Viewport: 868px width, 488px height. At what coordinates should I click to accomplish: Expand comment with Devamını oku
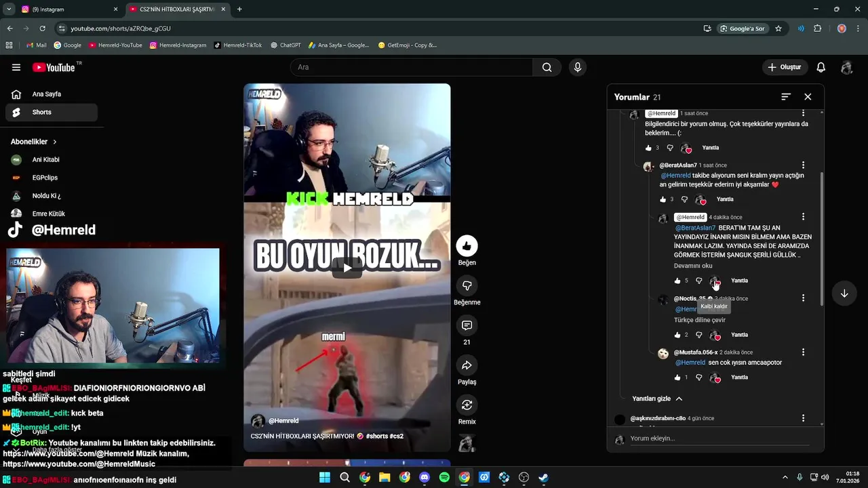pos(693,266)
